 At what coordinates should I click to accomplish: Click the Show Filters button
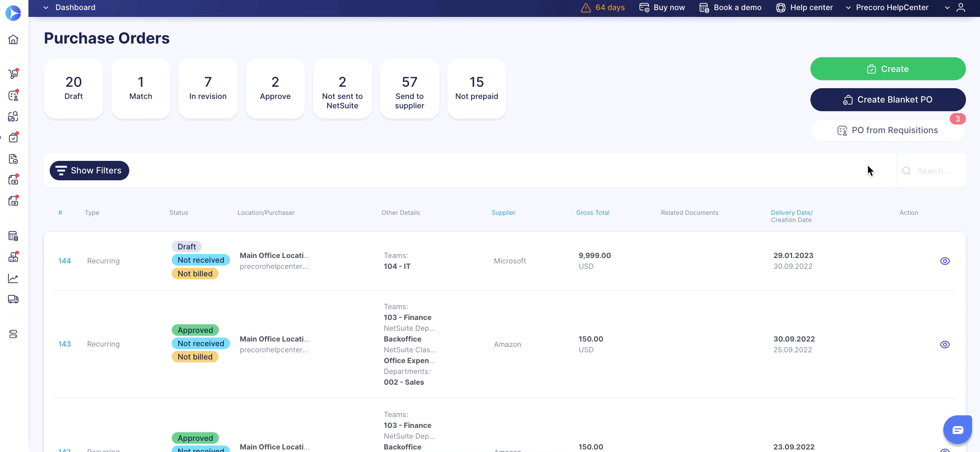point(89,171)
